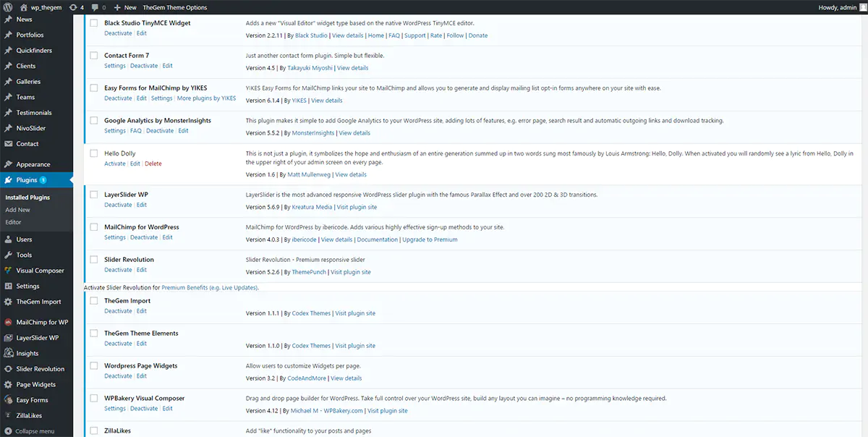Image resolution: width=868 pixels, height=437 pixels.
Task: Check the Contact Form 7 plugin checkbox
Action: (93, 56)
